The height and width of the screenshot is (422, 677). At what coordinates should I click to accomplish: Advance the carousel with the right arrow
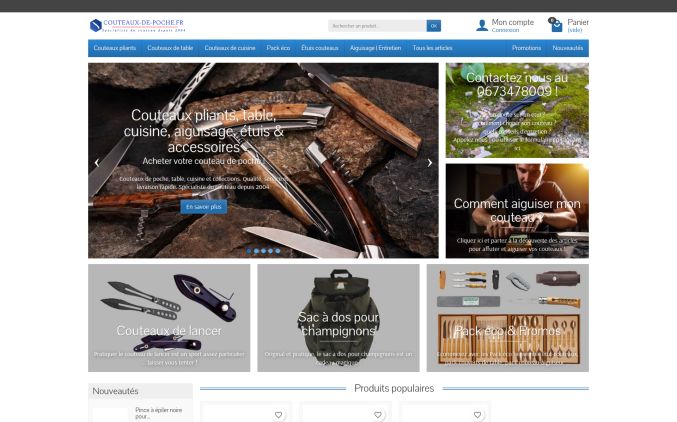(430, 163)
